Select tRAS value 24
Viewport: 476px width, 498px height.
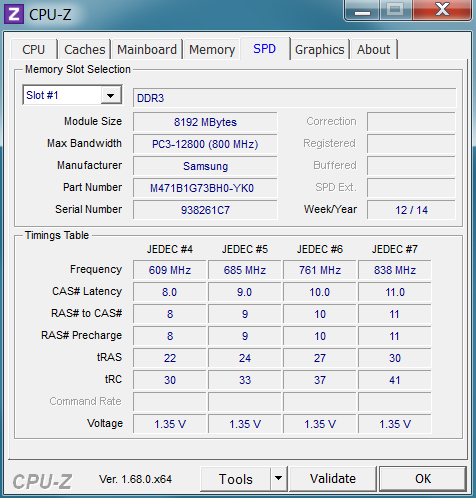245,358
